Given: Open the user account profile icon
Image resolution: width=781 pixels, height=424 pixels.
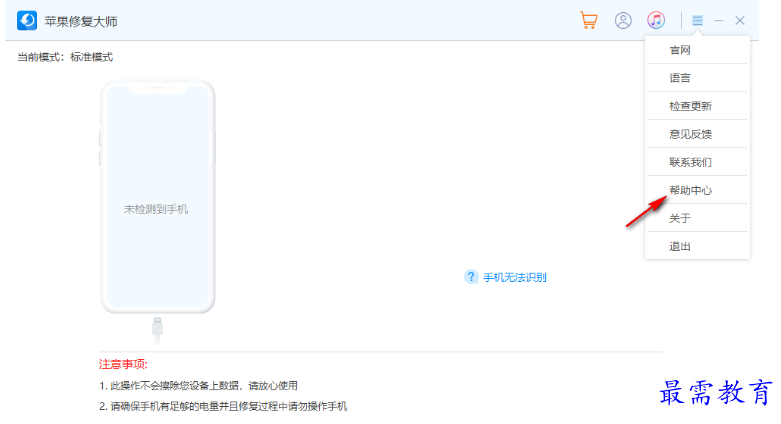Looking at the screenshot, I should (x=623, y=20).
